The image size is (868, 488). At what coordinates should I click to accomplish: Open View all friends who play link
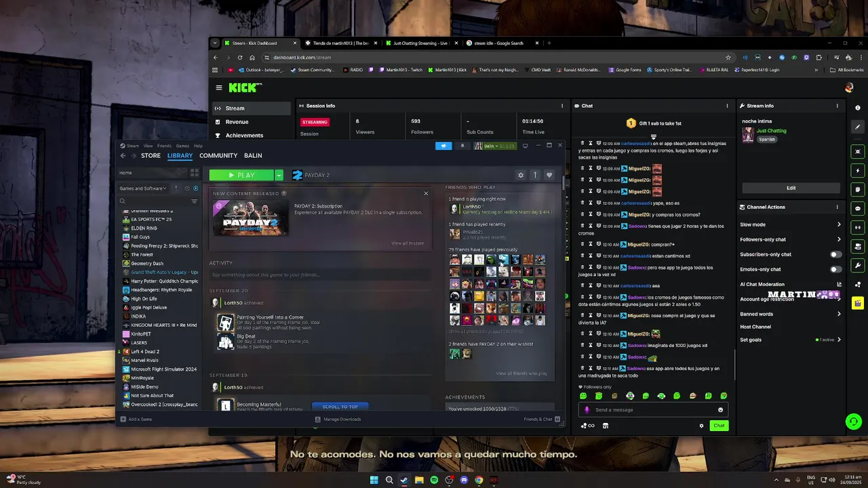521,373
